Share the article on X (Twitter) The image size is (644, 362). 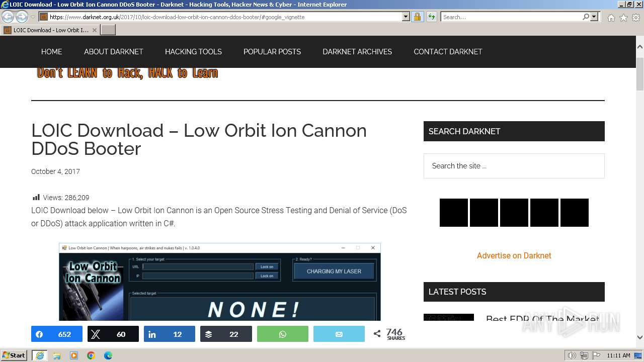tap(113, 334)
